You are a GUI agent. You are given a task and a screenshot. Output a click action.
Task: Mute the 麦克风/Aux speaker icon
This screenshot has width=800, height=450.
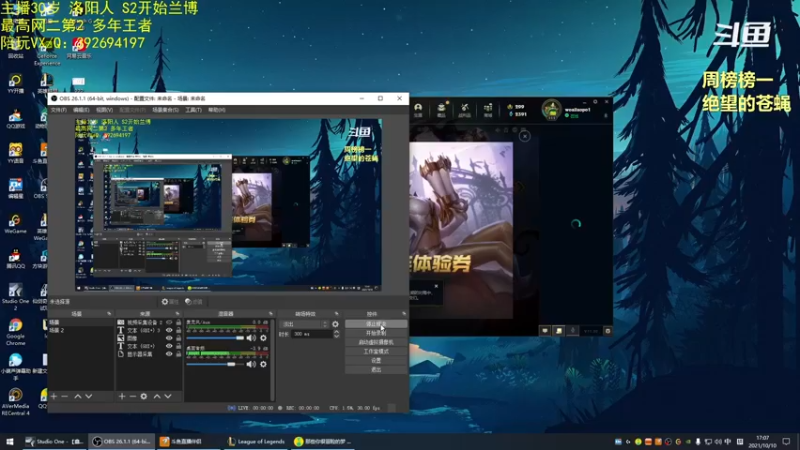pyautogui.click(x=251, y=338)
